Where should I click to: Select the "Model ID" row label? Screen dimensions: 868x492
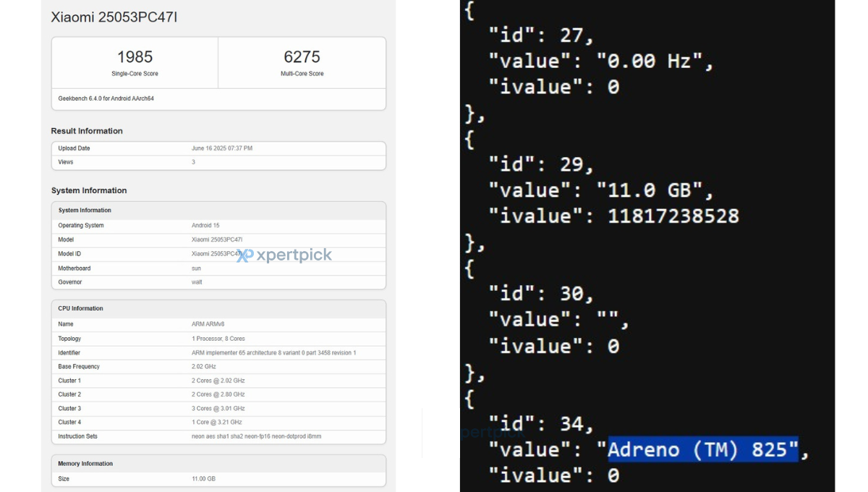point(69,254)
